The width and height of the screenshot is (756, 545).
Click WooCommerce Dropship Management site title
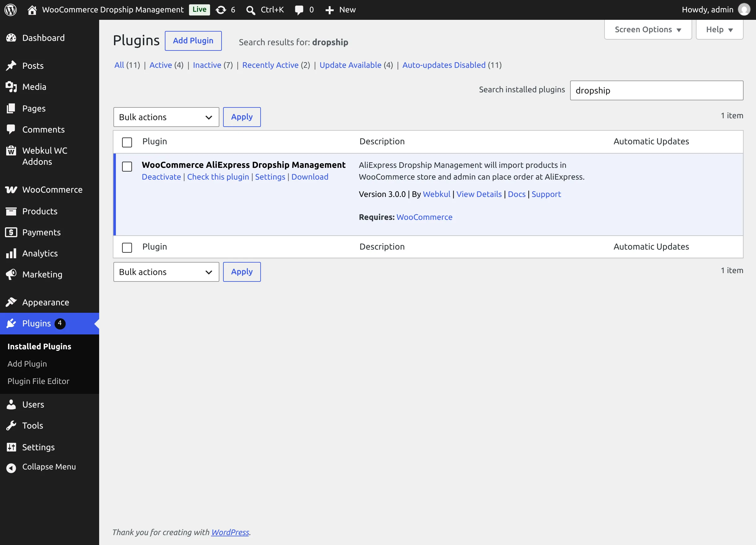[x=113, y=10]
